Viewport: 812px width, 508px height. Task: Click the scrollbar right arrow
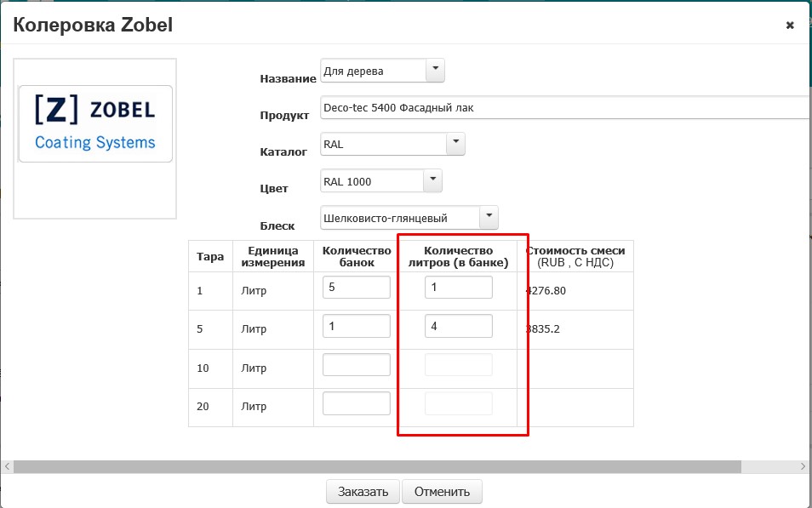click(804, 466)
